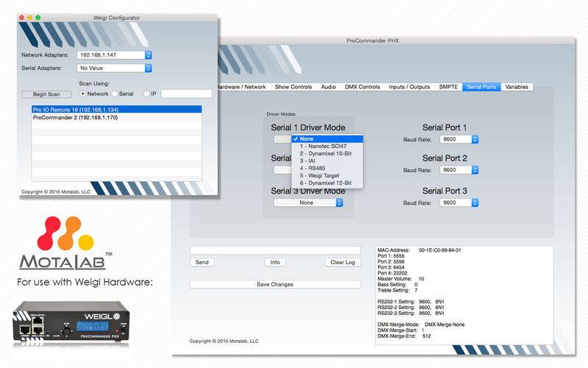Screen dimensions: 588x368
Task: Click the Weigl ProCommander hardware image
Action: (71, 323)
